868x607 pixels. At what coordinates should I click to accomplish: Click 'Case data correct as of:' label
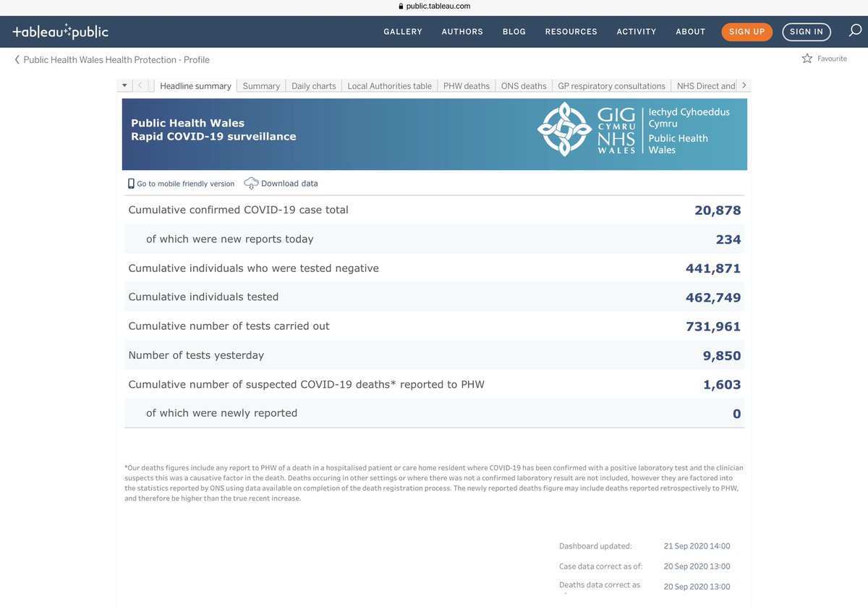(x=601, y=566)
